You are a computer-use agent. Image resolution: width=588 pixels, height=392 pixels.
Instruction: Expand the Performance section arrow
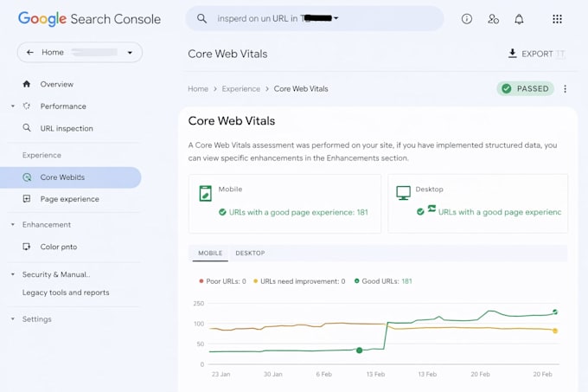tap(13, 106)
